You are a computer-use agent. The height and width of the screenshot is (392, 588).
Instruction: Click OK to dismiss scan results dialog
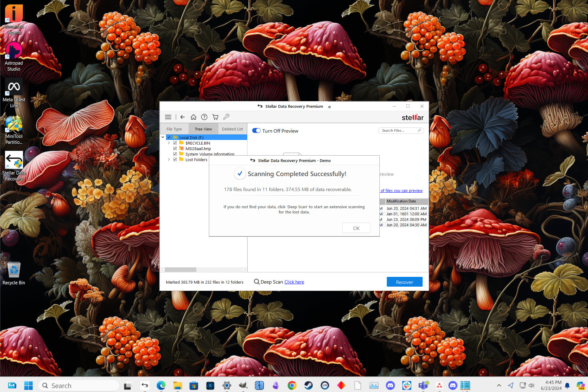coord(356,228)
